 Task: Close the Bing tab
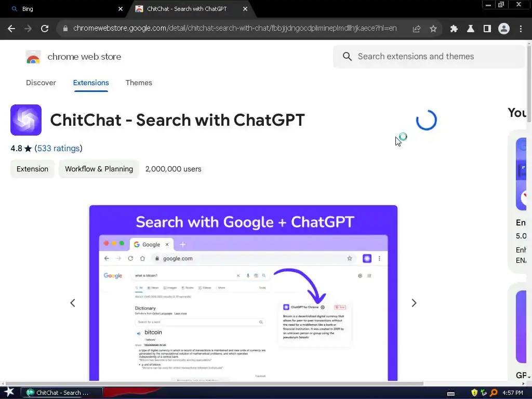tap(121, 9)
